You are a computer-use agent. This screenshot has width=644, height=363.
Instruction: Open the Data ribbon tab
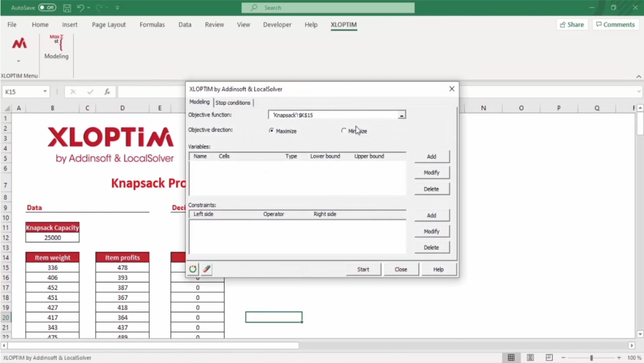185,25
